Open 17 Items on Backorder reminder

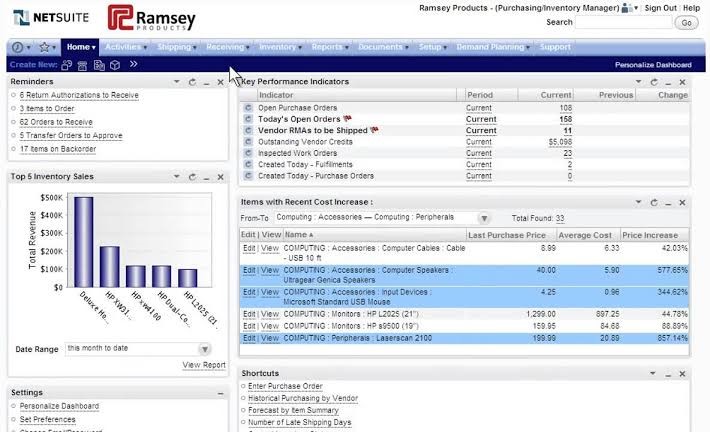[x=58, y=149]
